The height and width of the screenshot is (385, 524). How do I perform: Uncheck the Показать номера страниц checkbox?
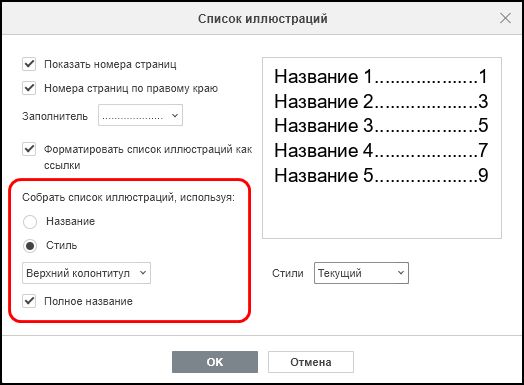29,64
